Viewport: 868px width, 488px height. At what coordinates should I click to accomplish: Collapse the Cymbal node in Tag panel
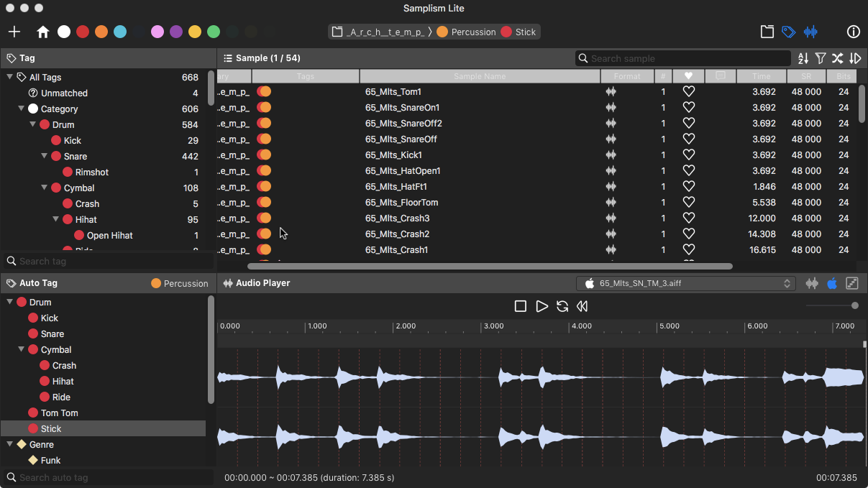[x=44, y=188]
